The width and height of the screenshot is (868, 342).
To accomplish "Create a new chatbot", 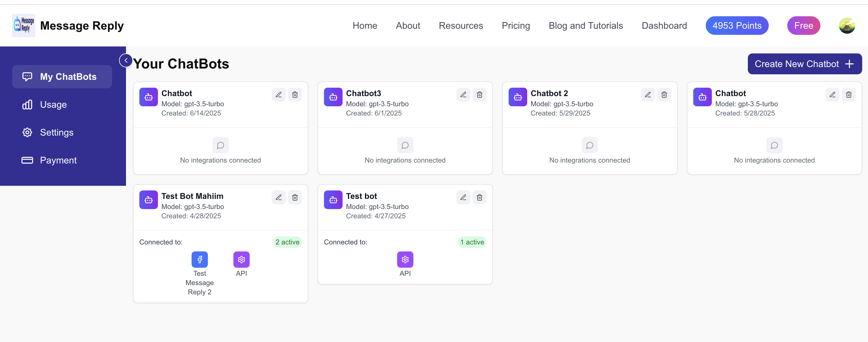I will tap(804, 64).
